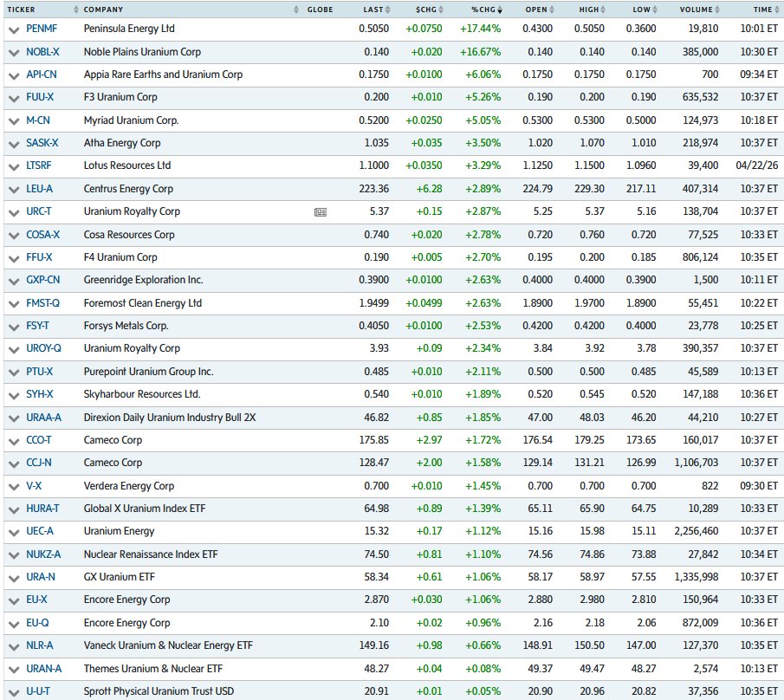Sort by %CHG column header

pyautogui.click(x=487, y=10)
